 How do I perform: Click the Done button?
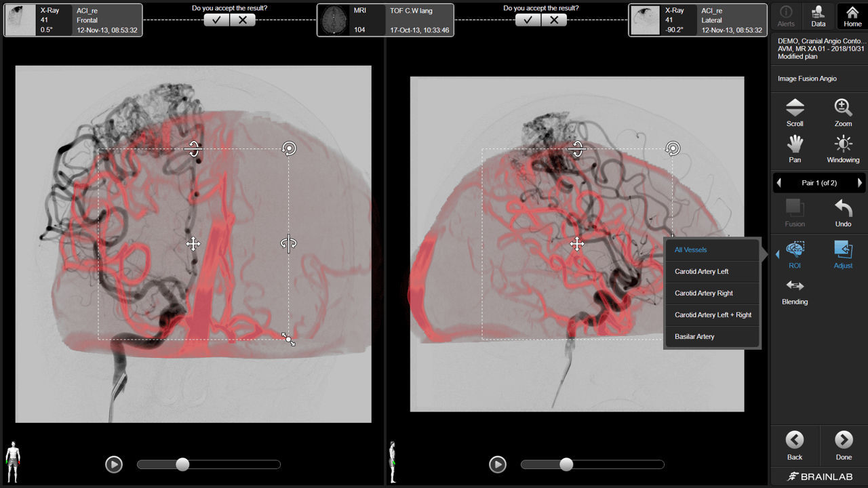843,445
